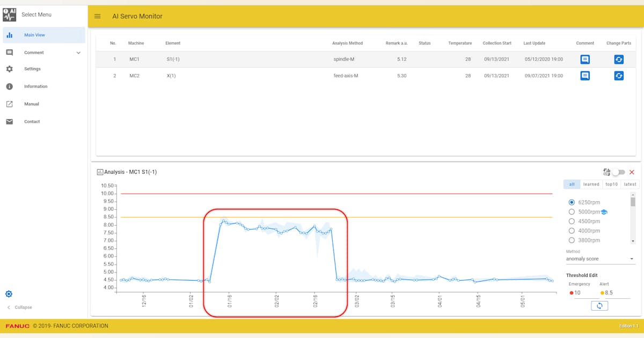Viewport: 644px width, 338px height.
Task: Click the threshold refresh button
Action: [x=599, y=305]
